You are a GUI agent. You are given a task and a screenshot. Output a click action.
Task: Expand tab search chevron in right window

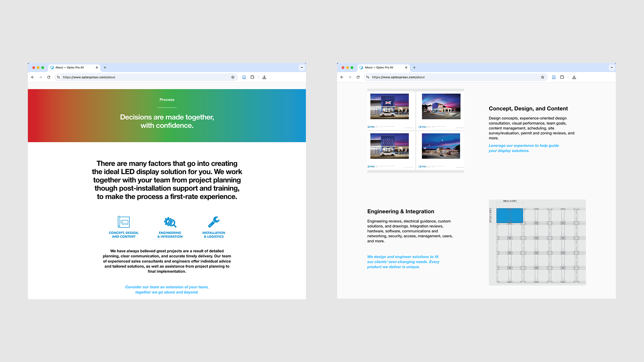[612, 67]
